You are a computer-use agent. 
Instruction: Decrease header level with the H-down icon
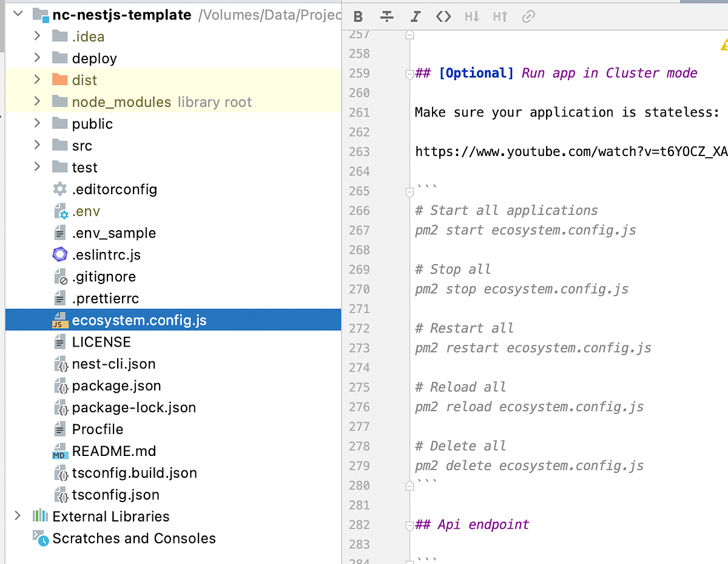(471, 16)
